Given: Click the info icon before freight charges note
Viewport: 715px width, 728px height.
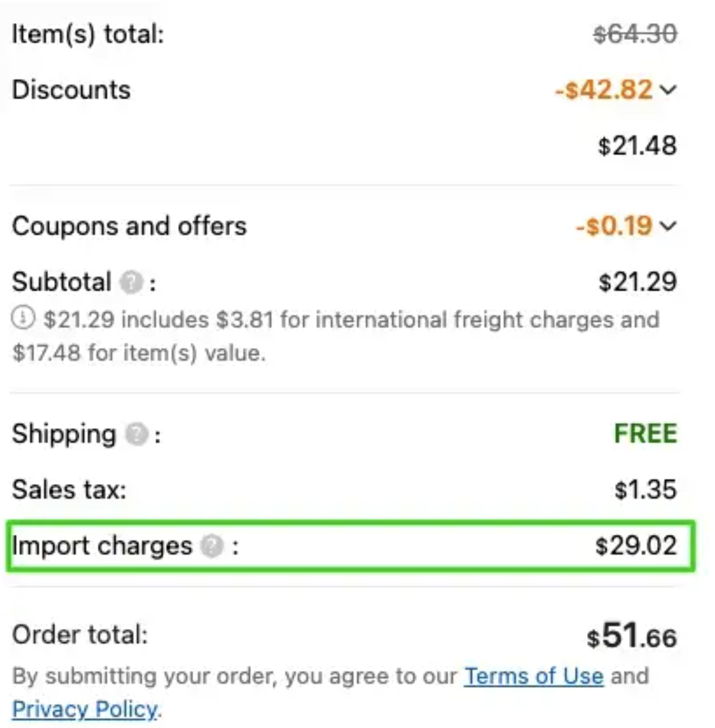Looking at the screenshot, I should tap(23, 319).
